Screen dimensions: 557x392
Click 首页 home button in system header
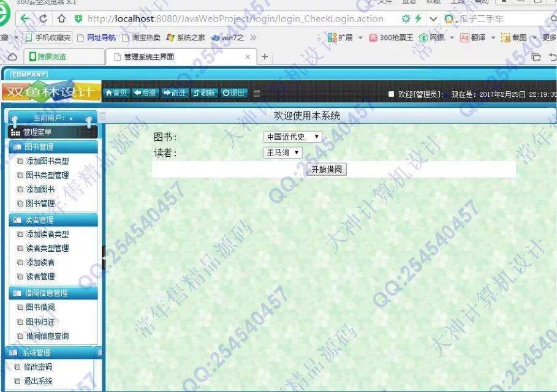(116, 93)
